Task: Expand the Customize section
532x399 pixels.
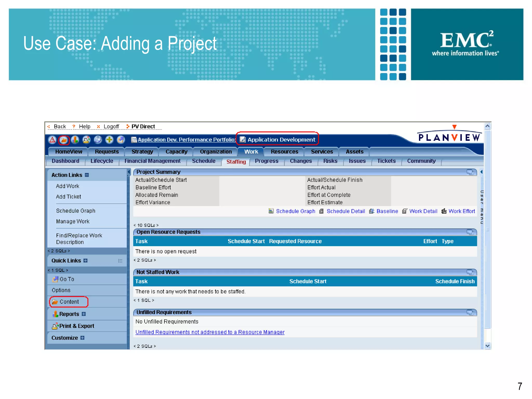Action: point(82,338)
